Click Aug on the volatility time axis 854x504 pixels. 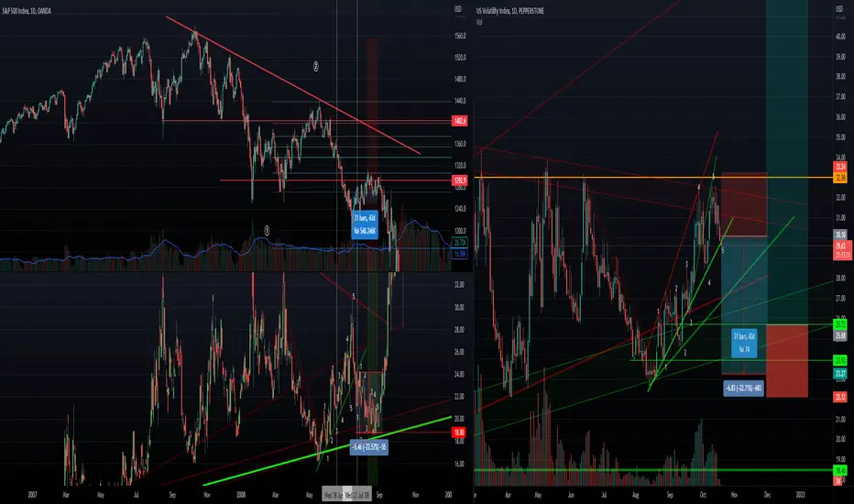coord(636,495)
